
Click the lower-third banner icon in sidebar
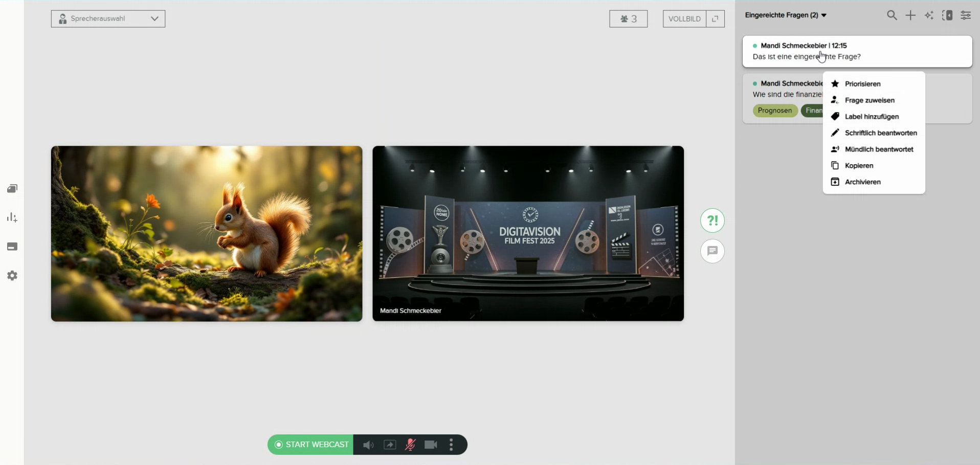tap(12, 247)
